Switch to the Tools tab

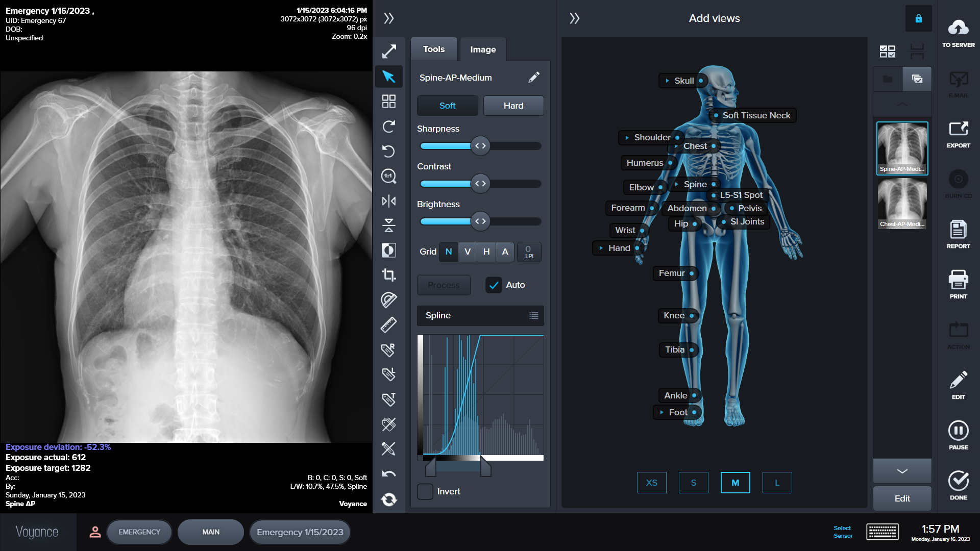click(x=433, y=49)
